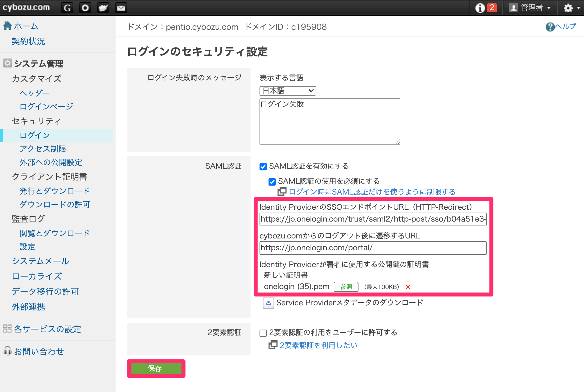Screen dimensions: 584x392
Task: Click the new-window icon beside SAML restriction link
Action: coord(282,192)
